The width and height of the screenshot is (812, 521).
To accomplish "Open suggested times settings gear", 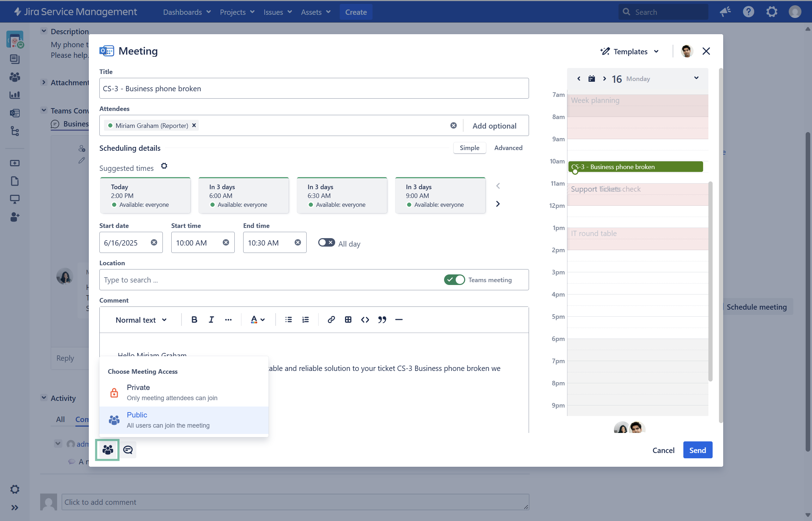I will click(x=164, y=166).
